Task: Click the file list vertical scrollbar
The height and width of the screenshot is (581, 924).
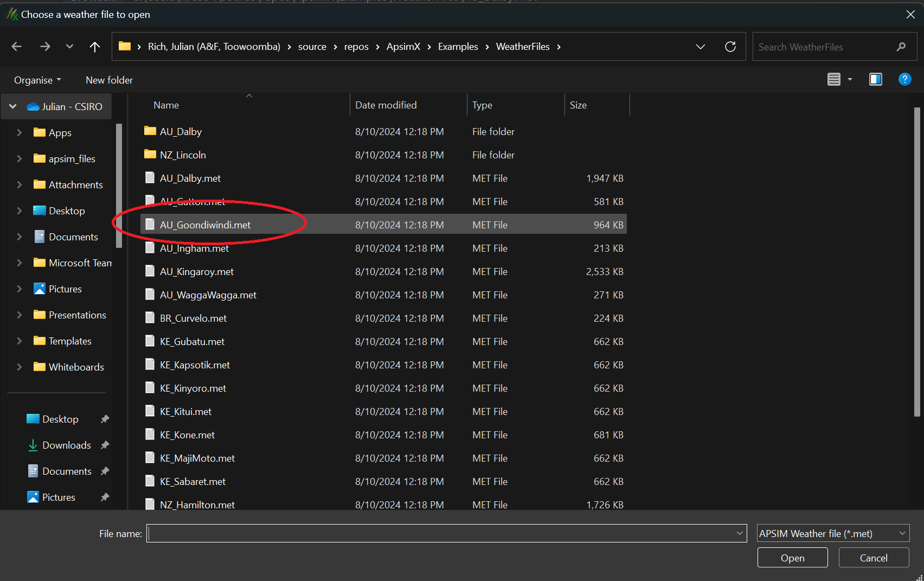Action: pyautogui.click(x=917, y=261)
